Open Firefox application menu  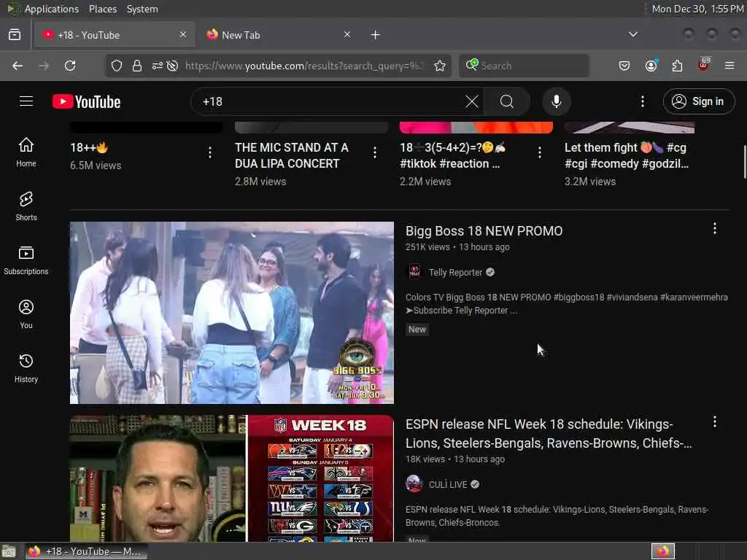pyautogui.click(x=729, y=66)
